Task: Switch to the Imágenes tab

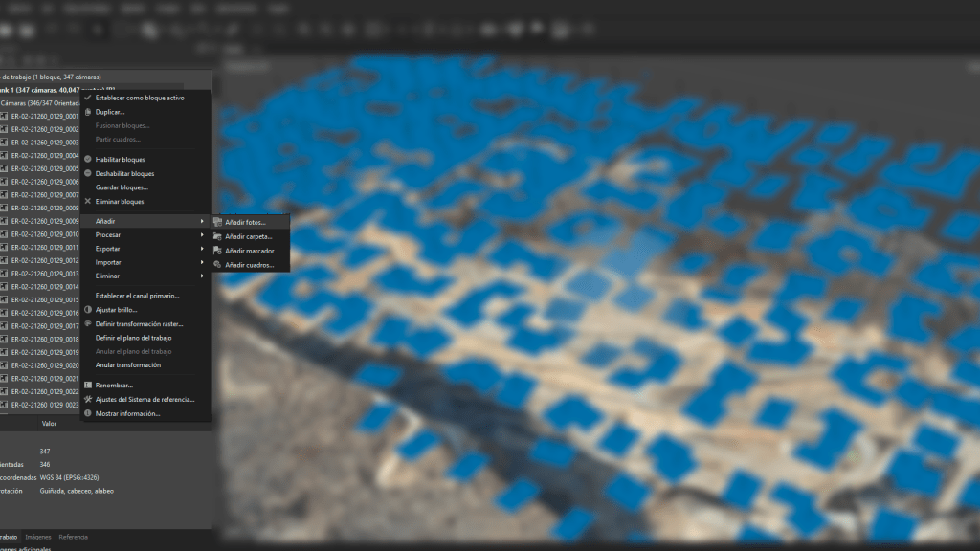Action: click(x=38, y=537)
